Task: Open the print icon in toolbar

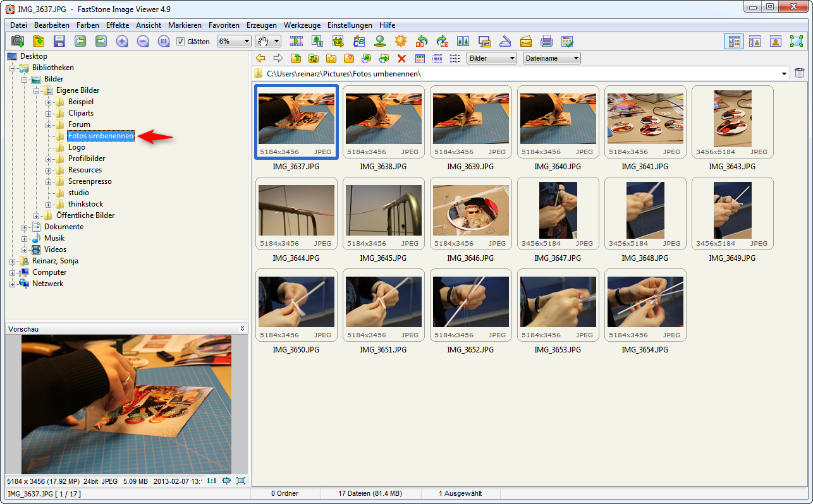Action: click(x=547, y=41)
